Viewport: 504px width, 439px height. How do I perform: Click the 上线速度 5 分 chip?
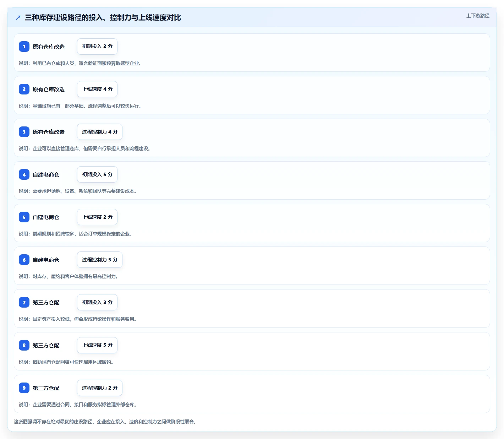97,345
